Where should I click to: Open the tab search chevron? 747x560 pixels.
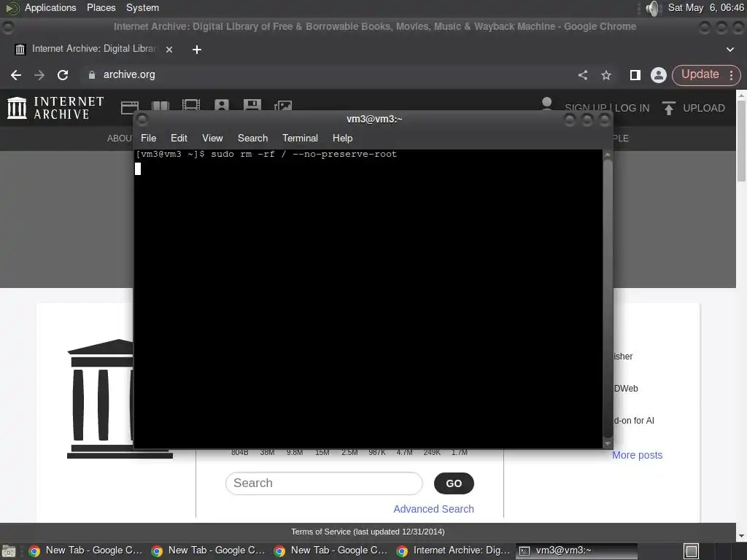click(x=729, y=50)
